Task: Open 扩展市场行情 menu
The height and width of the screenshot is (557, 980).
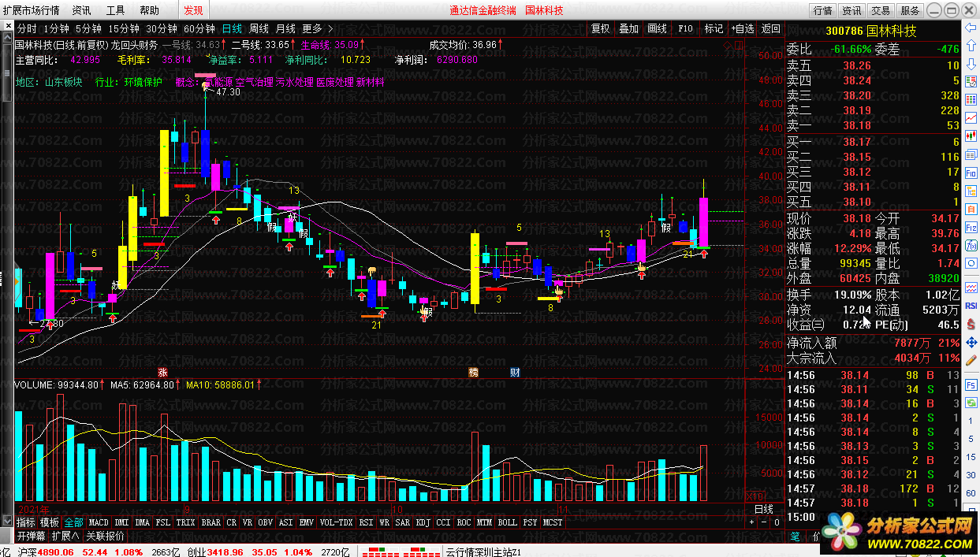Action: [x=31, y=10]
